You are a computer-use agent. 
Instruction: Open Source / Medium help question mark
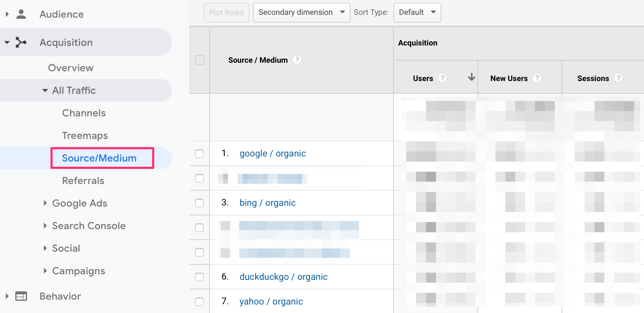tap(297, 60)
